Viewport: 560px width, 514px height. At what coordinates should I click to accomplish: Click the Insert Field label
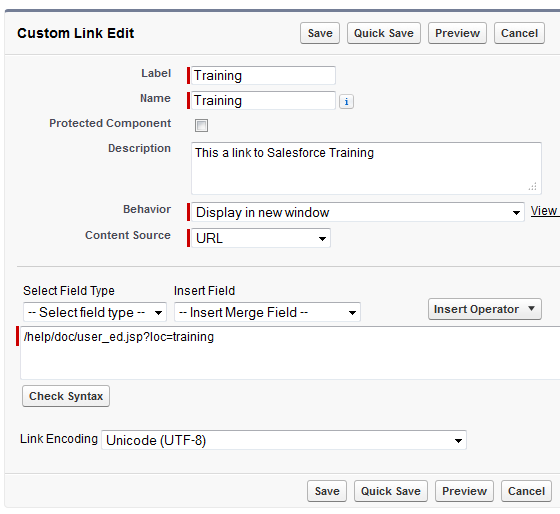[x=205, y=291]
